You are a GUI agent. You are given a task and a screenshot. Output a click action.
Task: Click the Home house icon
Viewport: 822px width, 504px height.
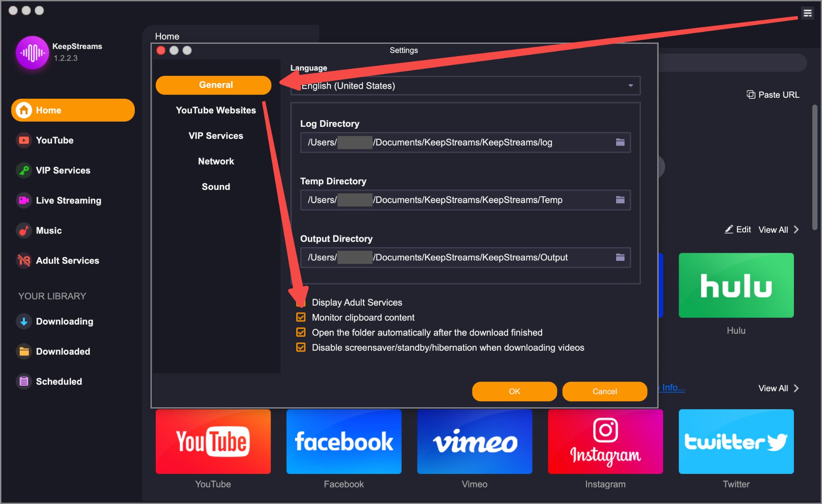[x=24, y=110]
